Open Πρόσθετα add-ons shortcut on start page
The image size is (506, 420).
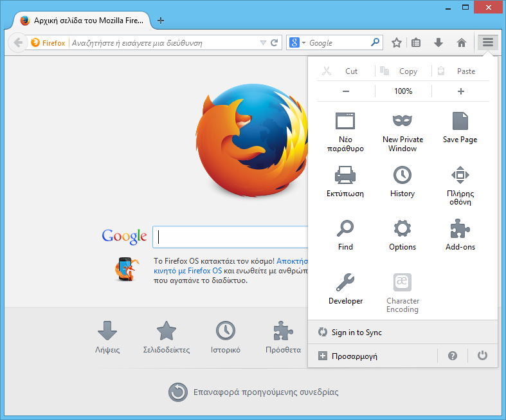[283, 338]
